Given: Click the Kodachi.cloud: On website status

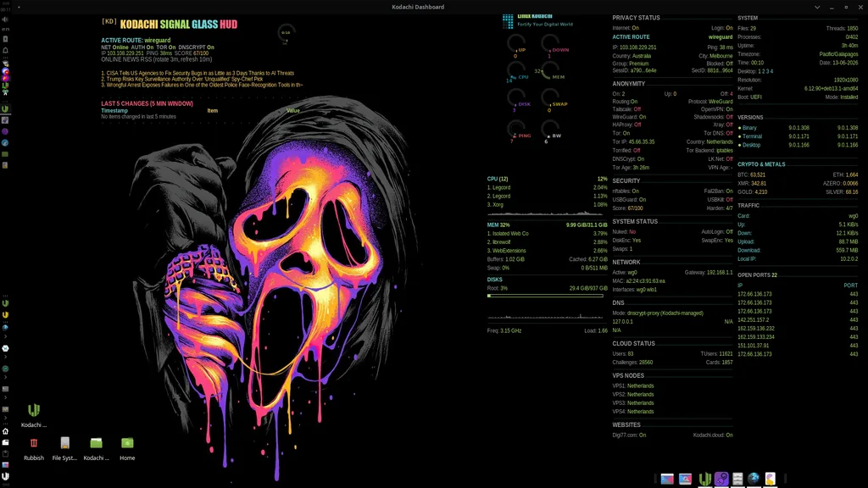Looking at the screenshot, I should 713,435.
